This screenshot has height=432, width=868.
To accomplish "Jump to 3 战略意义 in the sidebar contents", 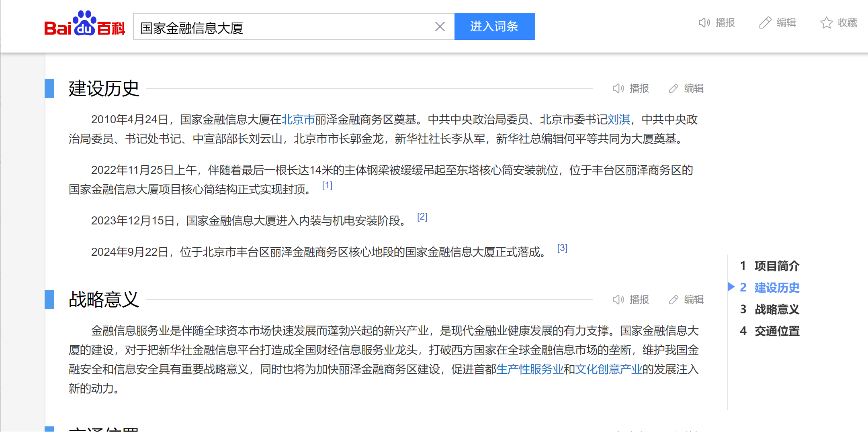I will coord(770,309).
